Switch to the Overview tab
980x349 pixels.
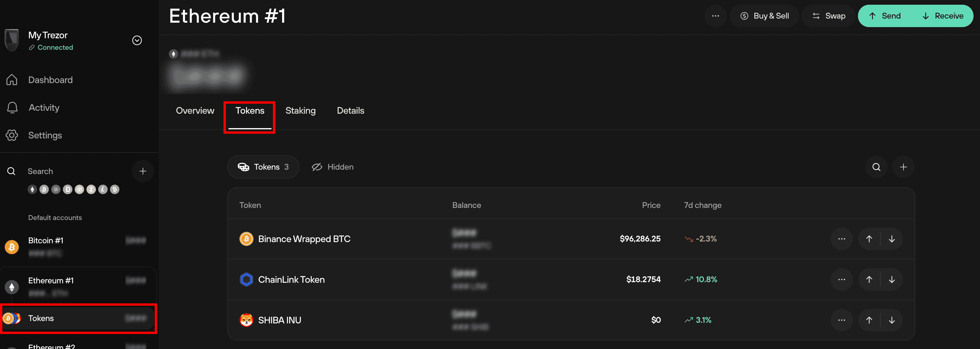pyautogui.click(x=195, y=111)
